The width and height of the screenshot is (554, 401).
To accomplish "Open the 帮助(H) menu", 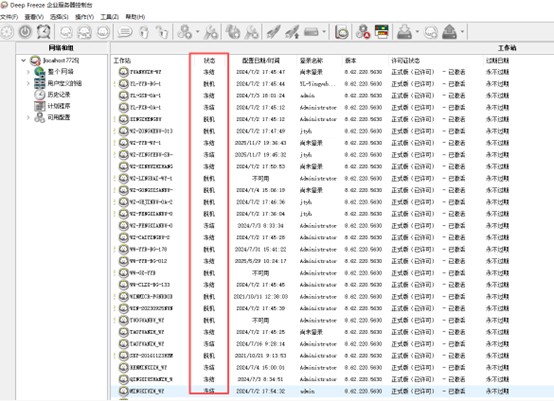I will coord(135,17).
